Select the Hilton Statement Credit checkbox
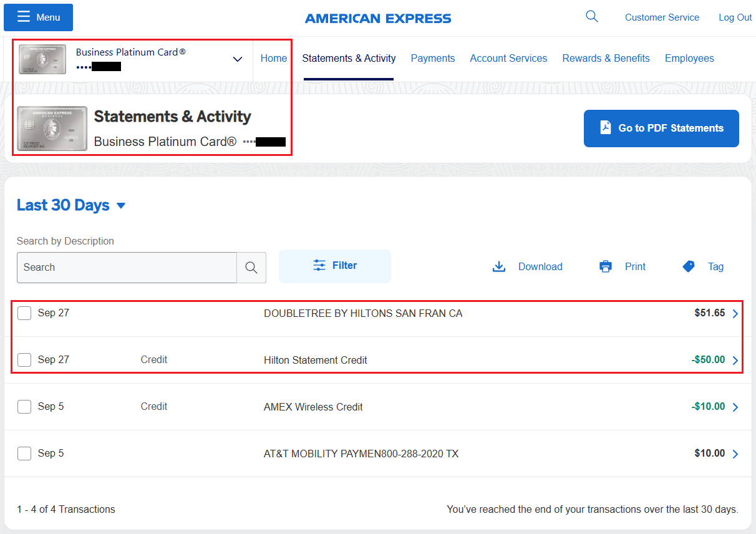Screen dimensions: 756x534 [x=24, y=360]
